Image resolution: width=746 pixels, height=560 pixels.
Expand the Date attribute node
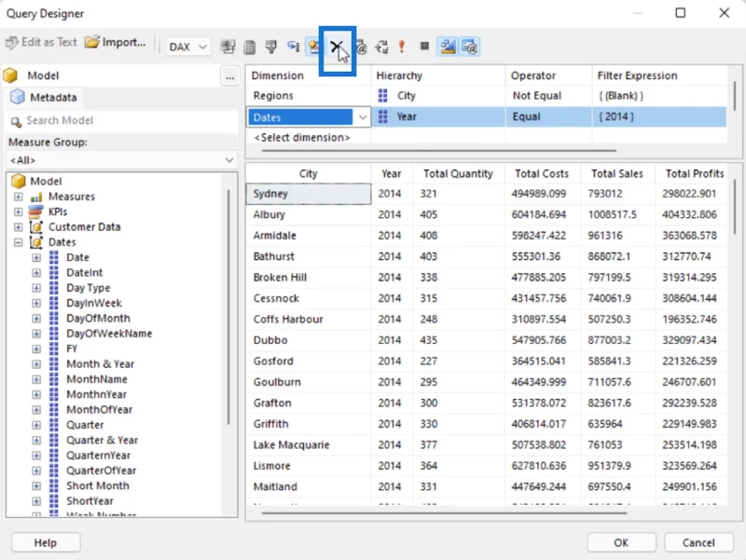click(36, 258)
